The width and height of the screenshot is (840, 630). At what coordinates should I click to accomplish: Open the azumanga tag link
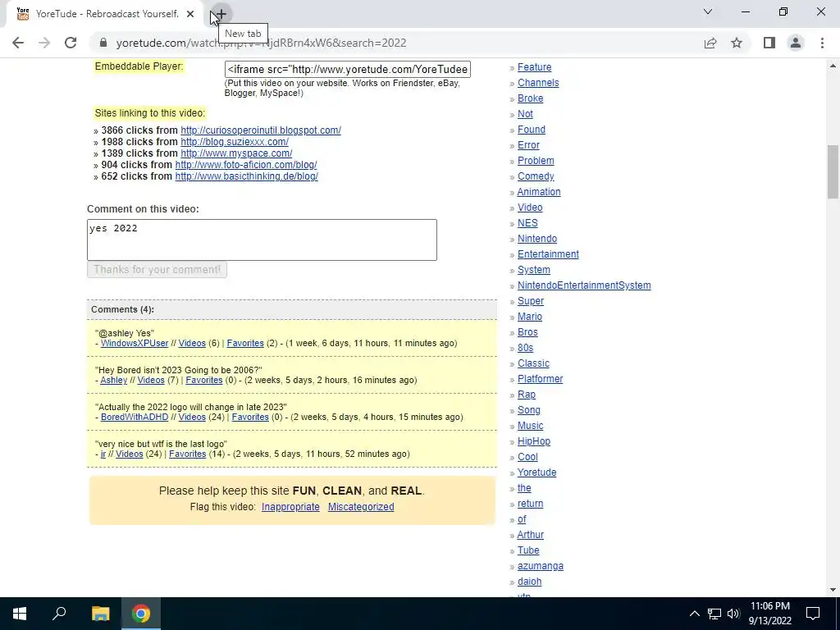[540, 566]
